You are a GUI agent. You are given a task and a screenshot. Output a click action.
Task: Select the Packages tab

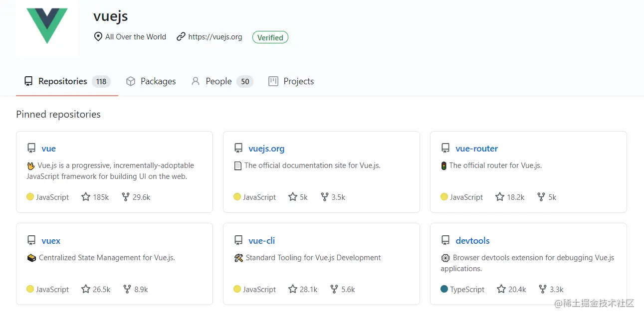[151, 81]
